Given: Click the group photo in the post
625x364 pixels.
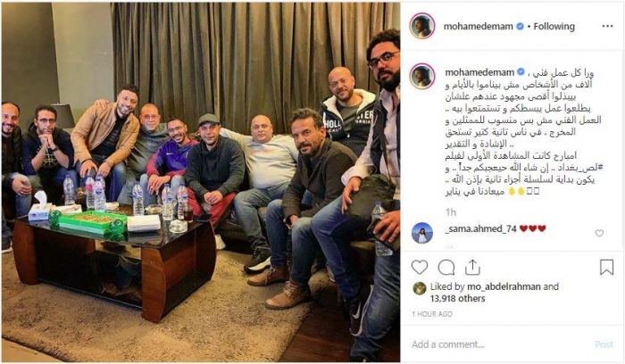Looking at the screenshot, I should (x=201, y=182).
